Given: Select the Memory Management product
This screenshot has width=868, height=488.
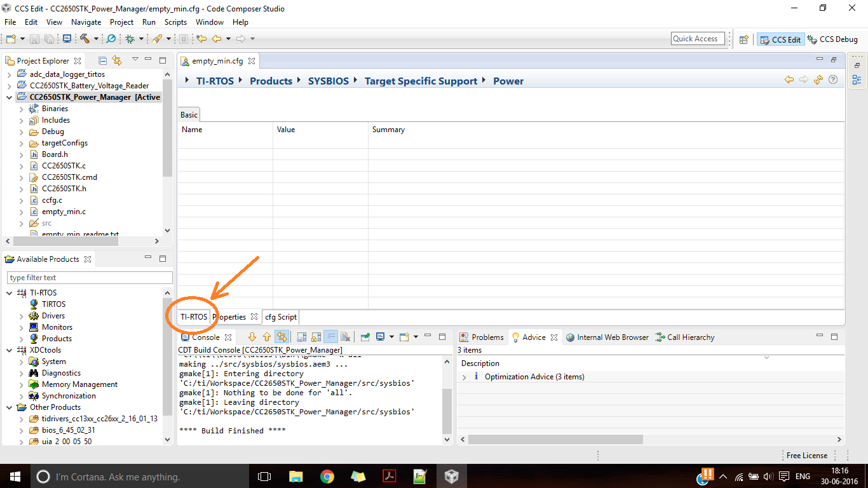Looking at the screenshot, I should pos(79,384).
